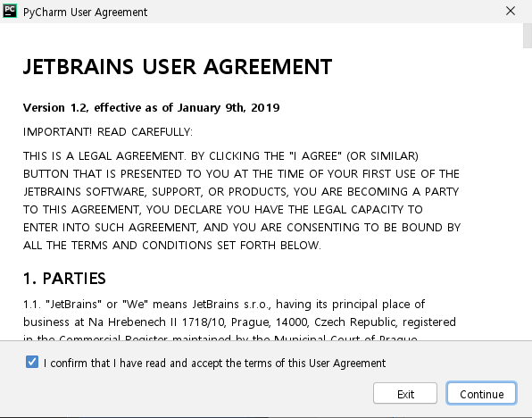
Task: Click the JETBRAINS USER AGREEMENT heading
Action: coord(178,67)
